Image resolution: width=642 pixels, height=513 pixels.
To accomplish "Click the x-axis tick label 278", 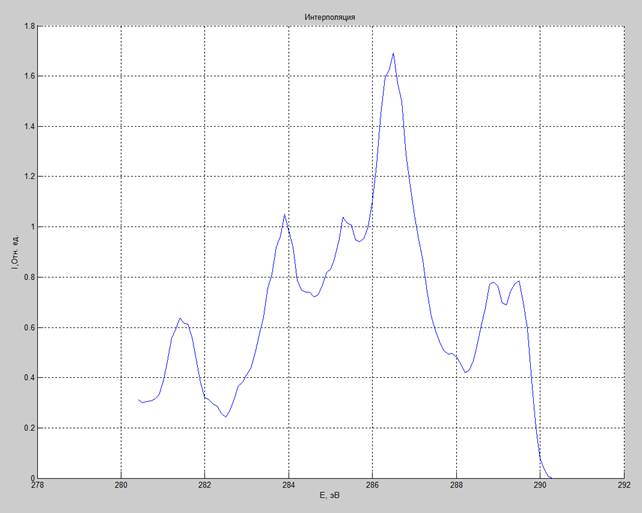I will 38,485.
